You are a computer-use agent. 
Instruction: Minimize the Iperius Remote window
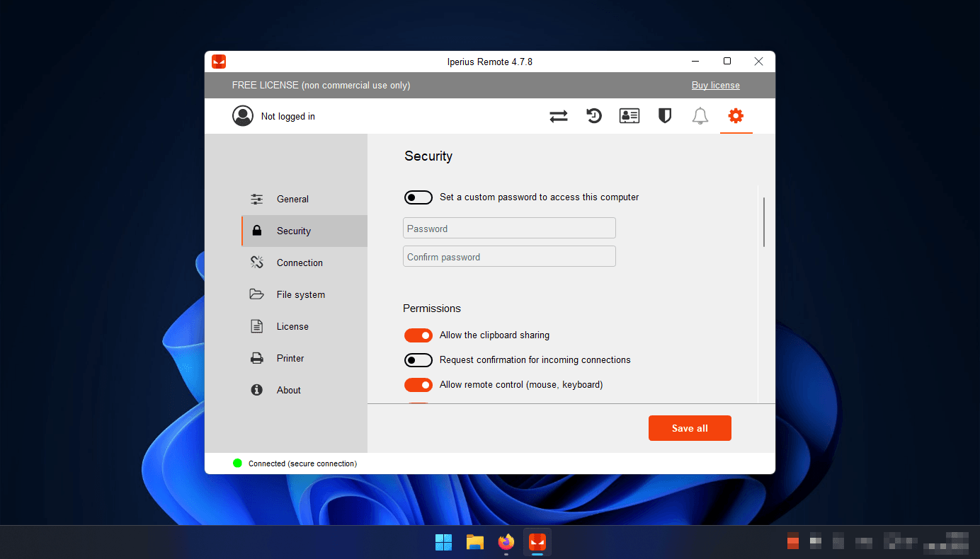tap(695, 62)
